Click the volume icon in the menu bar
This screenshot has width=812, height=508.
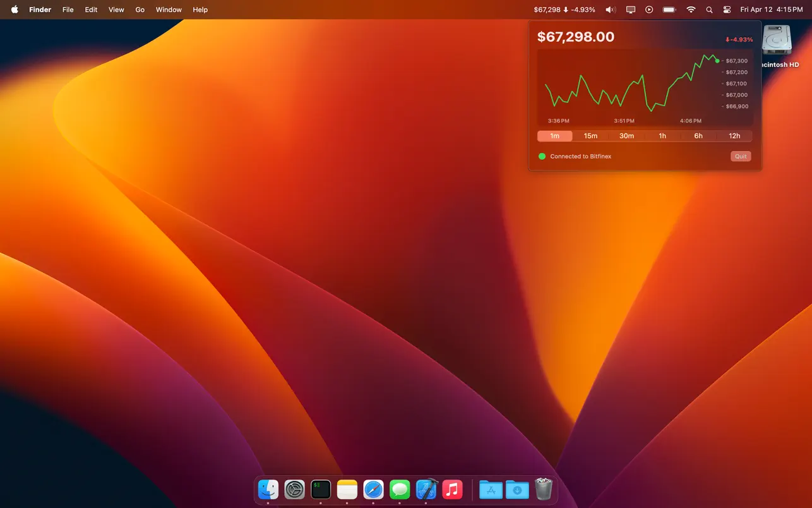tap(610, 9)
